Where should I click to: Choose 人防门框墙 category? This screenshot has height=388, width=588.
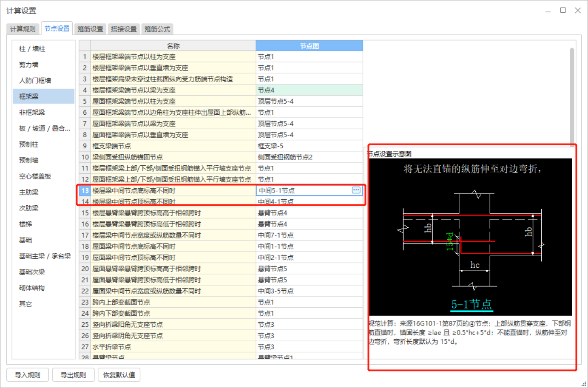point(43,80)
